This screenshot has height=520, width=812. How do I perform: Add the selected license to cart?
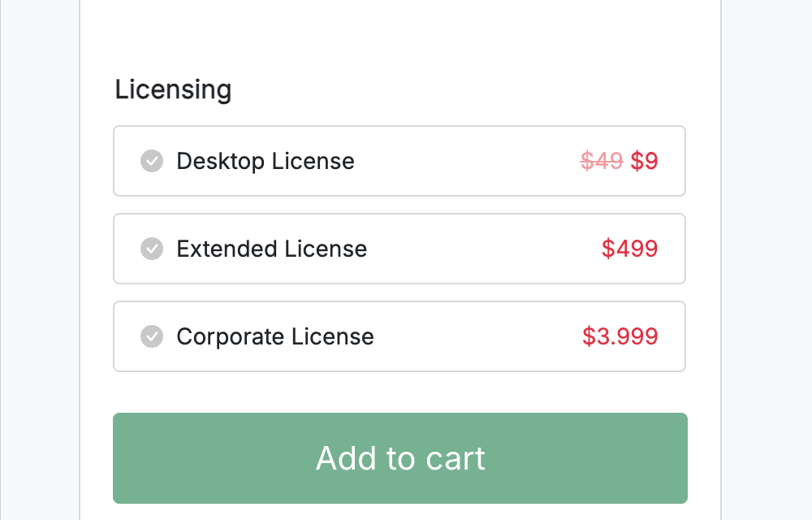click(400, 458)
